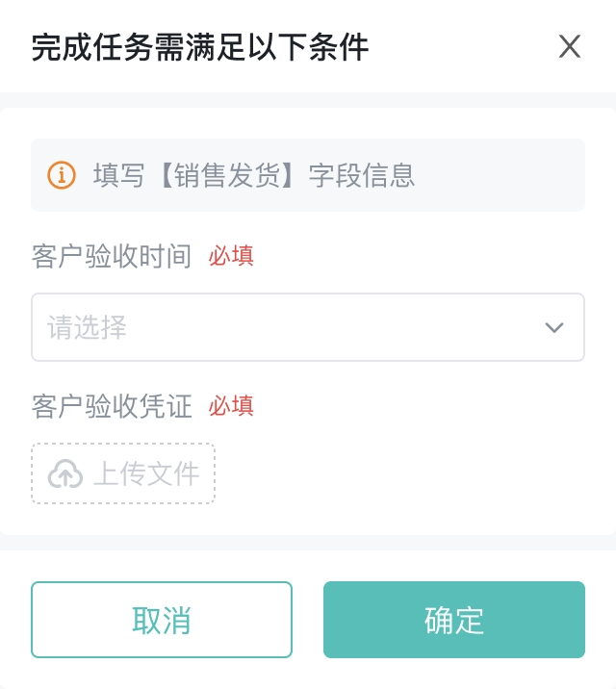Click the orange info icon
Image resolution: width=616 pixels, height=689 pixels.
coord(62,175)
